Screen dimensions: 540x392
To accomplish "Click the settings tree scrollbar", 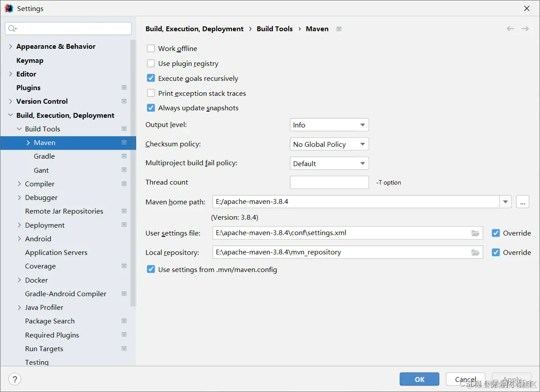I will (133, 176).
